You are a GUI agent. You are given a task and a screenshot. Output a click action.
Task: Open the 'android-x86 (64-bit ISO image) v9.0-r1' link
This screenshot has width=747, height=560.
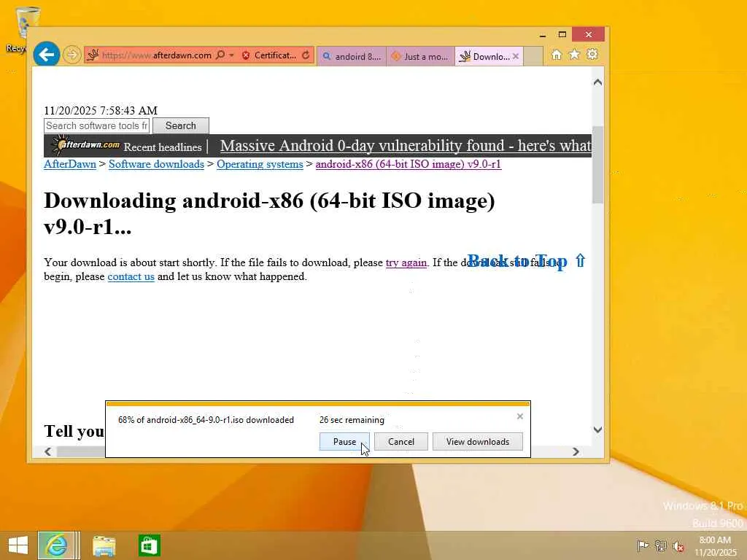(x=409, y=164)
